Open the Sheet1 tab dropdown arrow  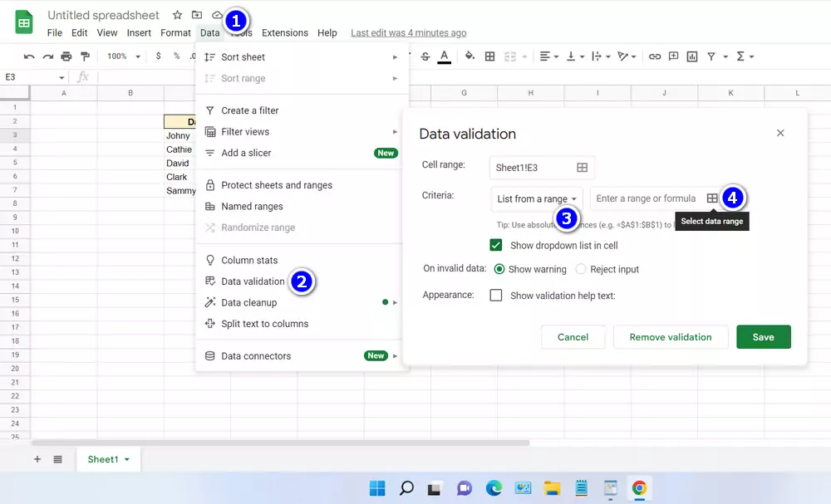tap(126, 459)
